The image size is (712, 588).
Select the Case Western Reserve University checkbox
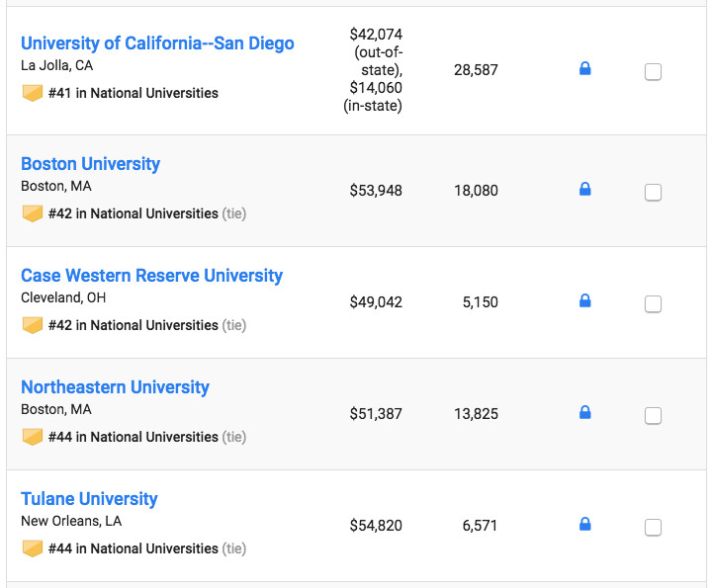(x=653, y=304)
